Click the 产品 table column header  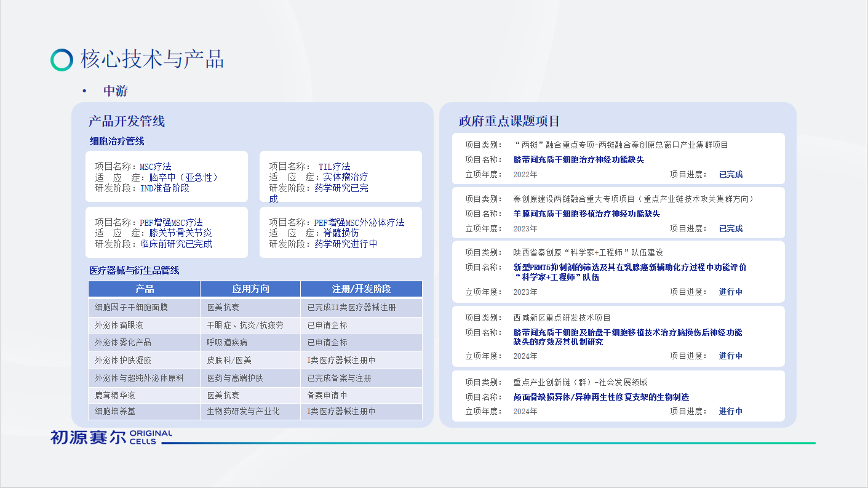click(x=145, y=289)
